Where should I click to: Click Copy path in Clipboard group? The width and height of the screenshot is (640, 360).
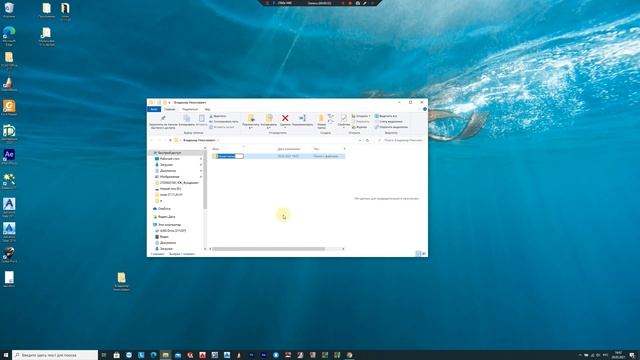224,122
